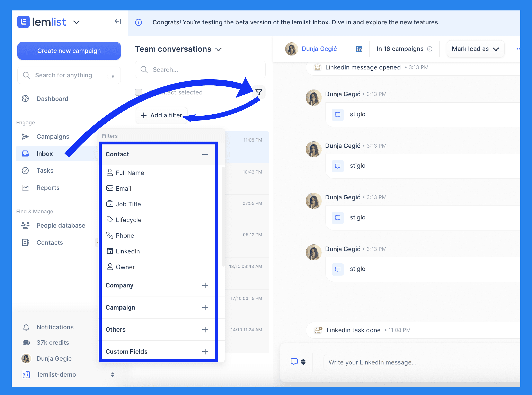Click the Tasks checkmark icon

coord(25,170)
